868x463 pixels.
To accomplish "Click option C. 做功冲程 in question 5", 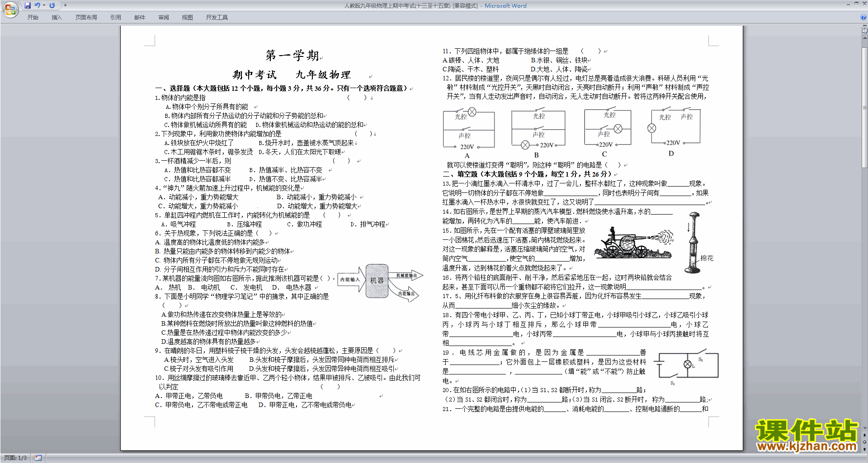I will (305, 224).
